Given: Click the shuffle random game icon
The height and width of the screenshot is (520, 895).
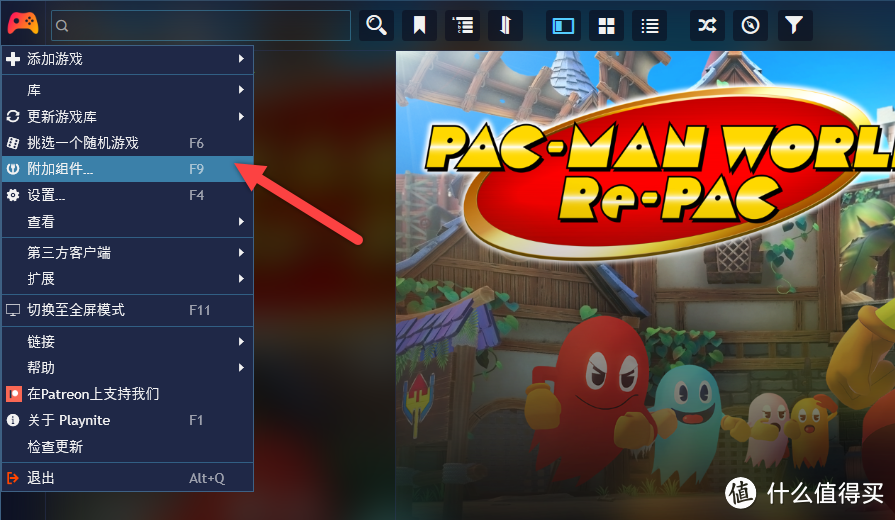Looking at the screenshot, I should pyautogui.click(x=707, y=26).
